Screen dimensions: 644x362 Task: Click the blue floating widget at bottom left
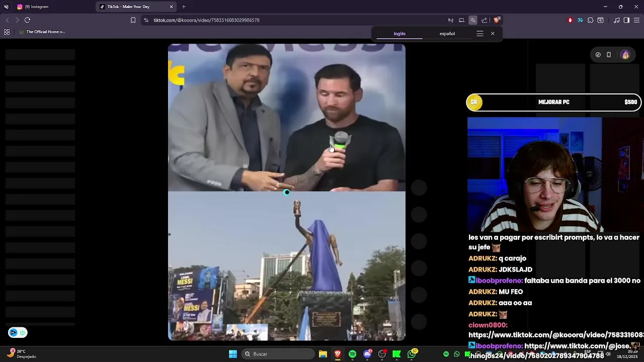tap(18, 332)
